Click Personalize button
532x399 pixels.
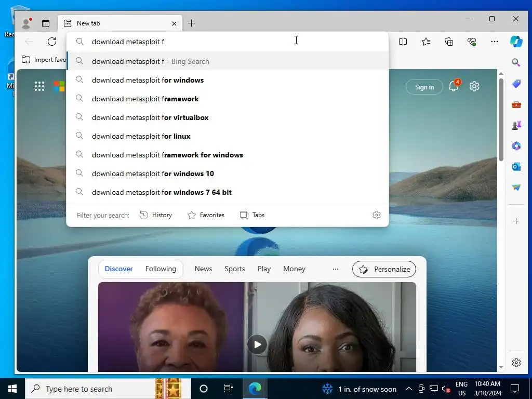[x=384, y=269]
